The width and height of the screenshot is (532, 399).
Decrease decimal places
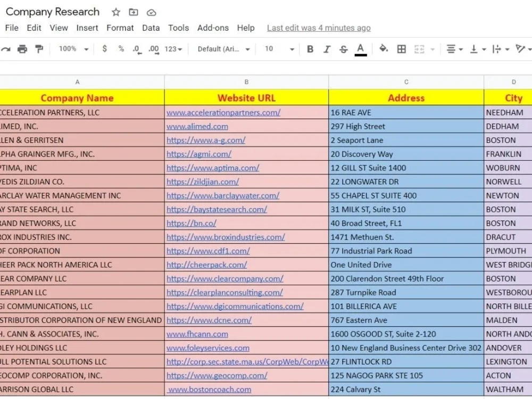[x=137, y=49]
